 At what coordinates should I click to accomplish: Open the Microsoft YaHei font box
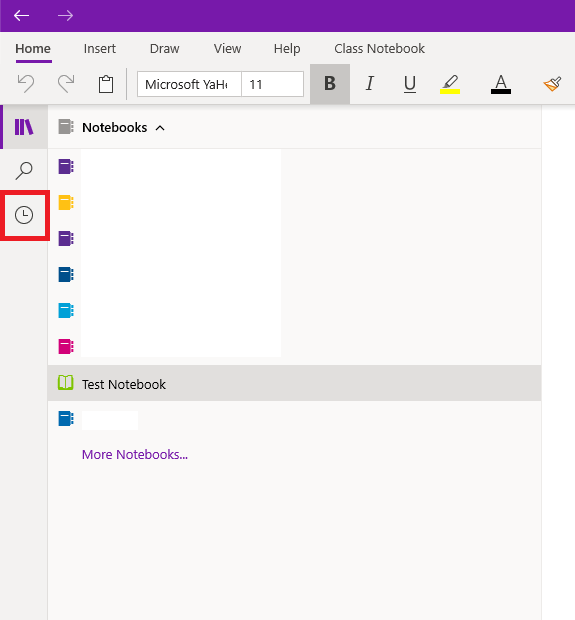pos(189,84)
